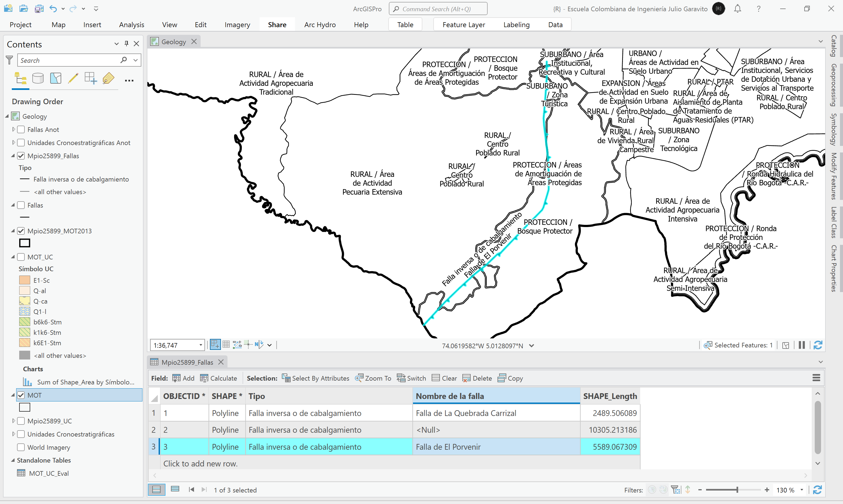Show all records view in table footer

[157, 489]
